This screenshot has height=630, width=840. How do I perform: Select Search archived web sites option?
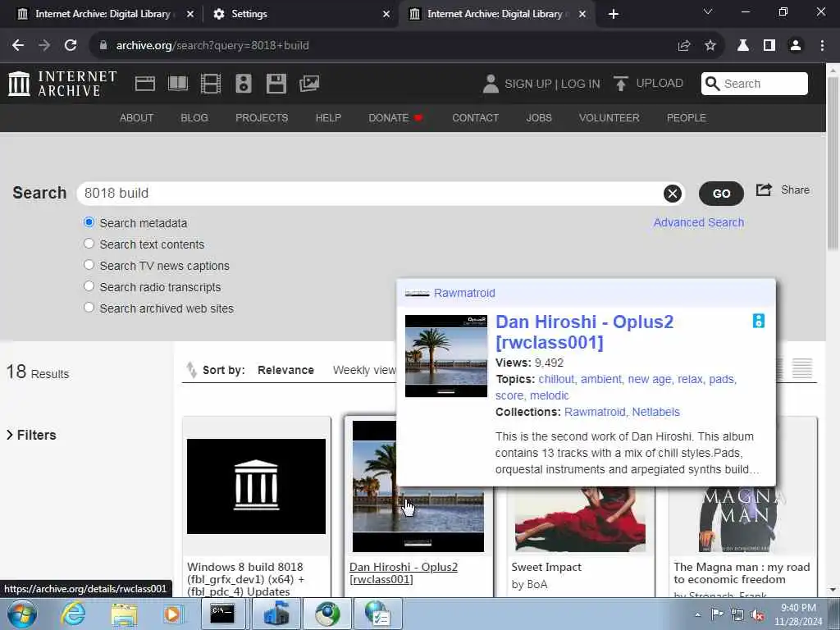click(x=89, y=308)
